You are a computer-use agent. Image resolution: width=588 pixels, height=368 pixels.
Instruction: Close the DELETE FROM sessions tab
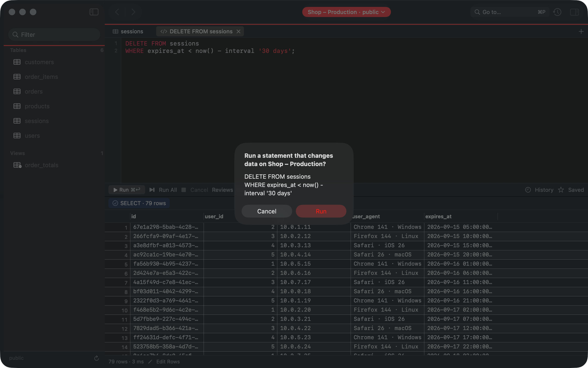[x=239, y=32]
